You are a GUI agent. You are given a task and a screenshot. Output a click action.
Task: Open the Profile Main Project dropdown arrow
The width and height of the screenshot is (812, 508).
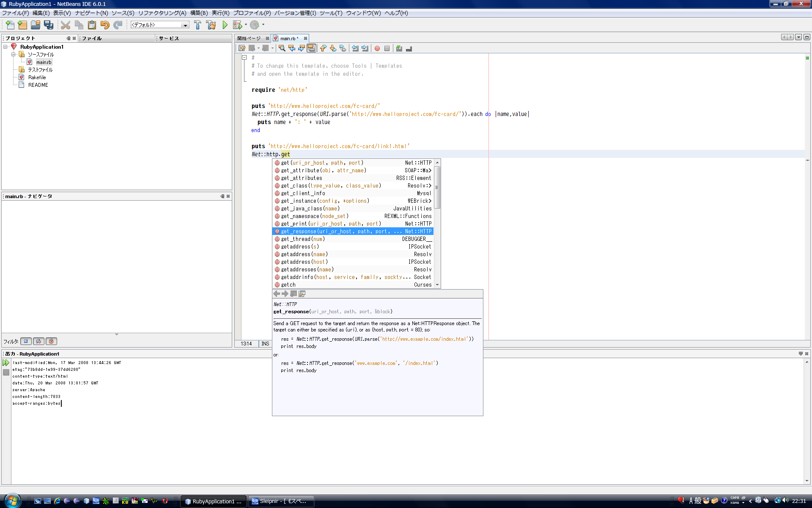coord(263,25)
